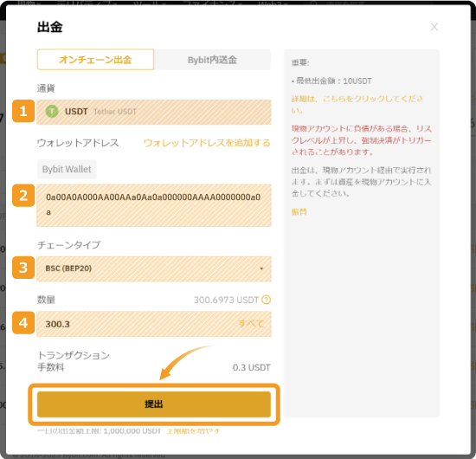Image resolution: width=476 pixels, height=459 pixels.
Task: Click 上限額を増やす link
Action: pos(193,431)
